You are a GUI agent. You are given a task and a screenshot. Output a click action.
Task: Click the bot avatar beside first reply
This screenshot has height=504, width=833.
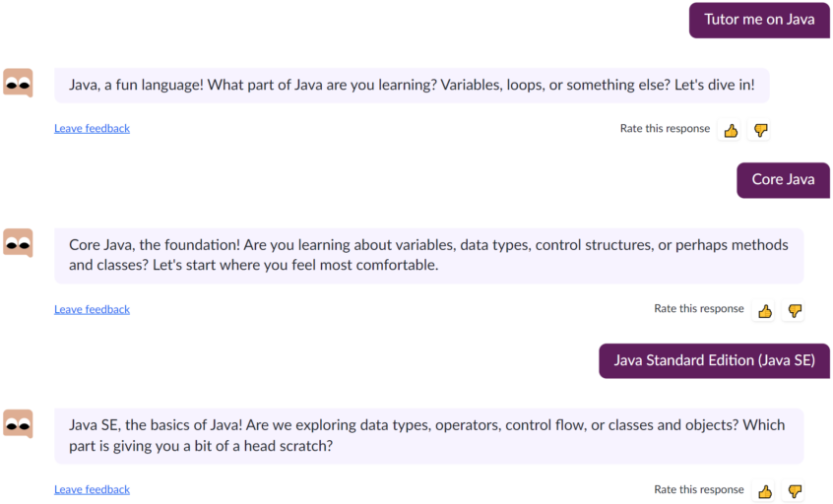[18, 83]
